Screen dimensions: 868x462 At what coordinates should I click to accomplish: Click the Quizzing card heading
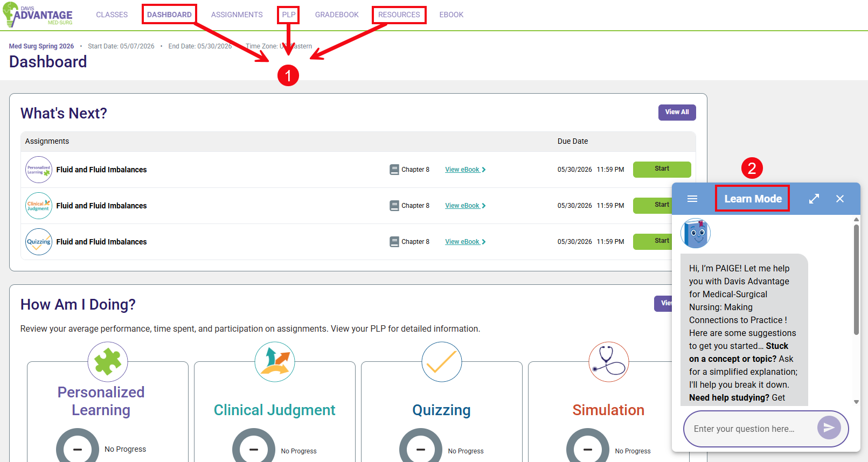(441, 410)
